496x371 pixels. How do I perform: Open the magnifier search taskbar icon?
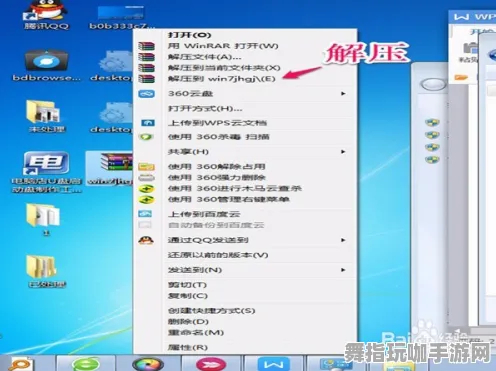[x=22, y=364]
